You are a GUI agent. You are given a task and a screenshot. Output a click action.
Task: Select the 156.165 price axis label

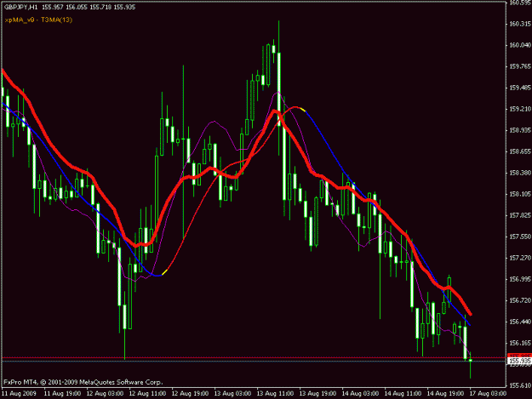tap(519, 343)
